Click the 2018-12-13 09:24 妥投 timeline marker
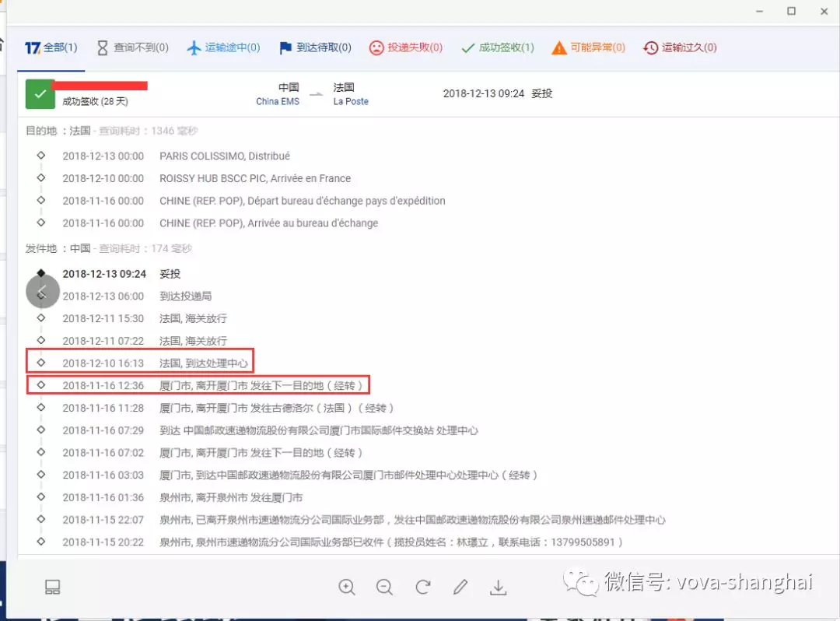Screen dimensions: 840x621 41,274
